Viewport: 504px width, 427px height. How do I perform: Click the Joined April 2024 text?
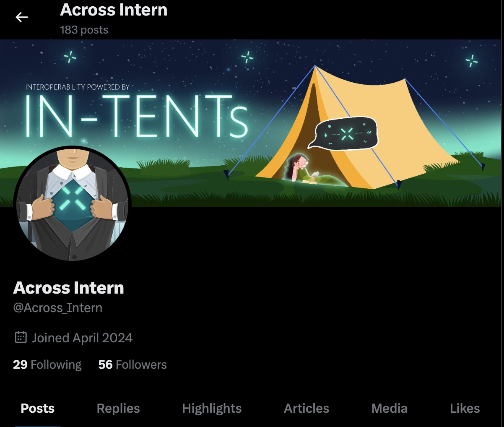tap(83, 338)
